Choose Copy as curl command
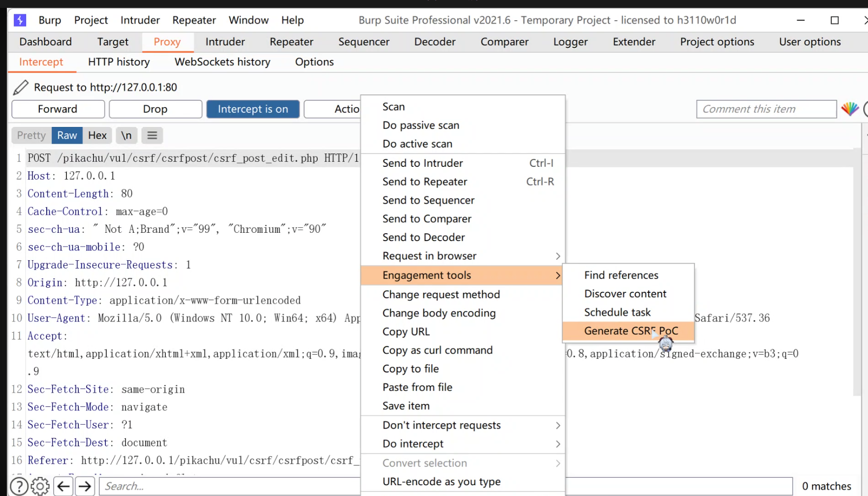Image resolution: width=868 pixels, height=496 pixels. pyautogui.click(x=463, y=350)
